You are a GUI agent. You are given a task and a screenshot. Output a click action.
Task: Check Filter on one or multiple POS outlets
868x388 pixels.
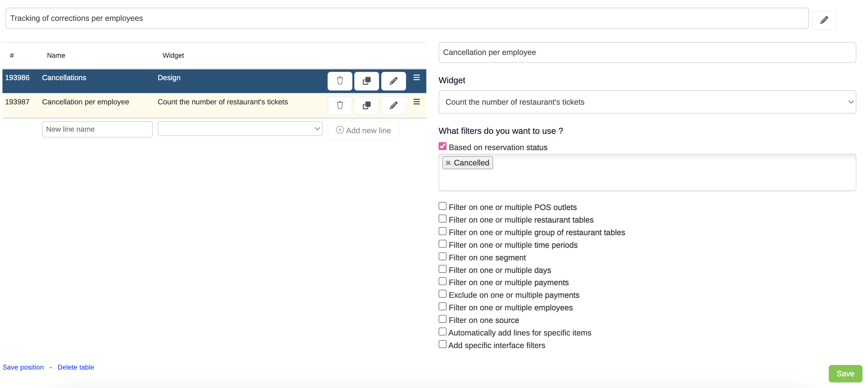coord(442,206)
